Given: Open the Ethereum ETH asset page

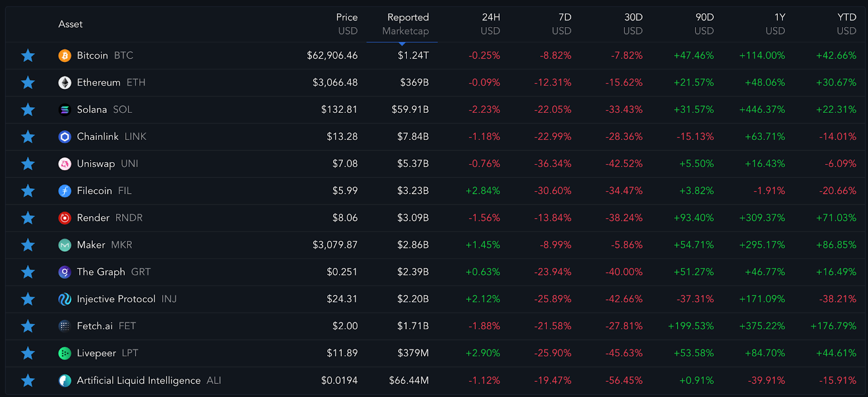Looking at the screenshot, I should tap(111, 82).
